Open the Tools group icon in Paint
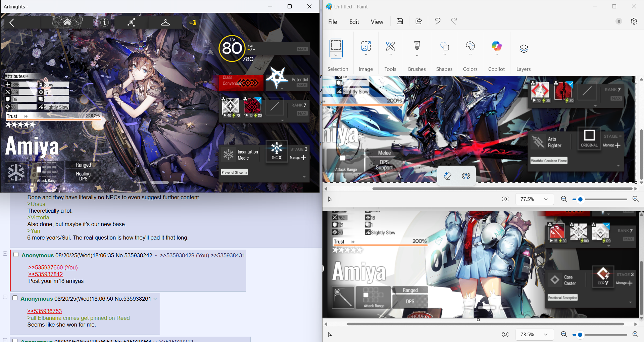644x342 pixels. click(x=390, y=46)
